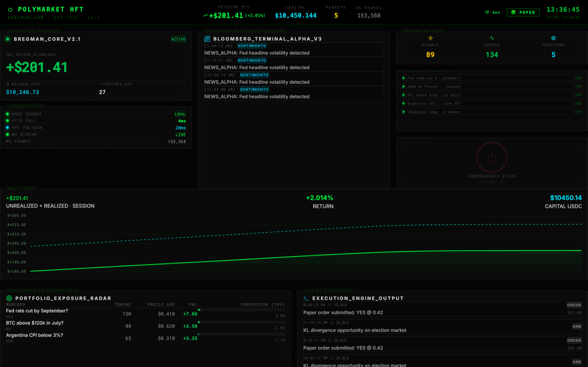Select the 12:54:19 AM news alert SENTIMIENTO tag
The image size is (588, 367).
tap(254, 75)
